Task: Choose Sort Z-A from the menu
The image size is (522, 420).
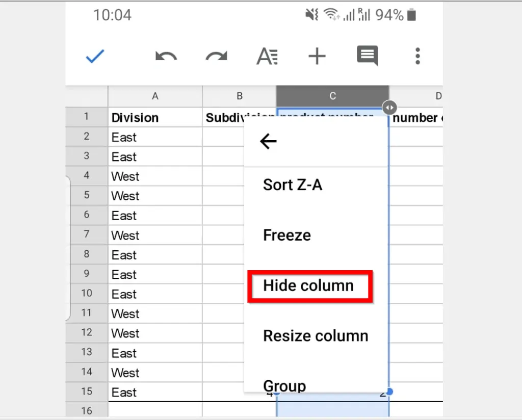Action: (x=293, y=185)
